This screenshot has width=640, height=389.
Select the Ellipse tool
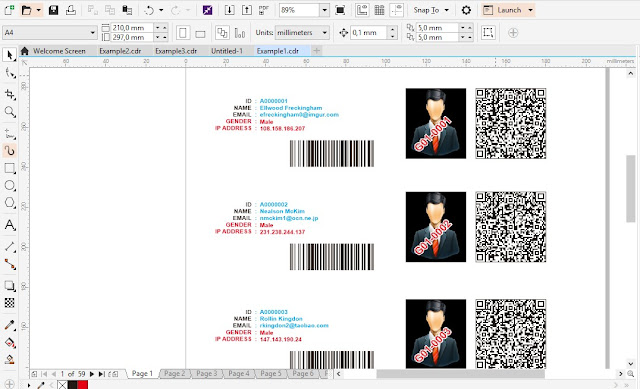coord(10,186)
